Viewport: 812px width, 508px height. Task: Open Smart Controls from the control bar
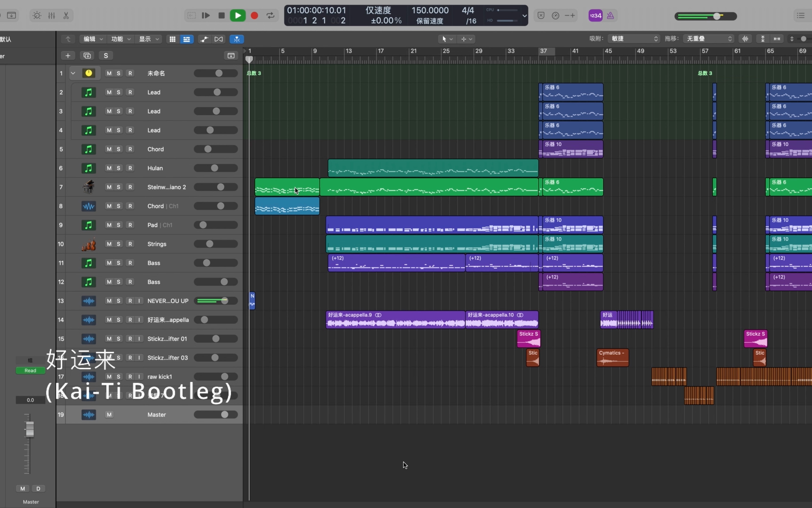click(x=37, y=15)
